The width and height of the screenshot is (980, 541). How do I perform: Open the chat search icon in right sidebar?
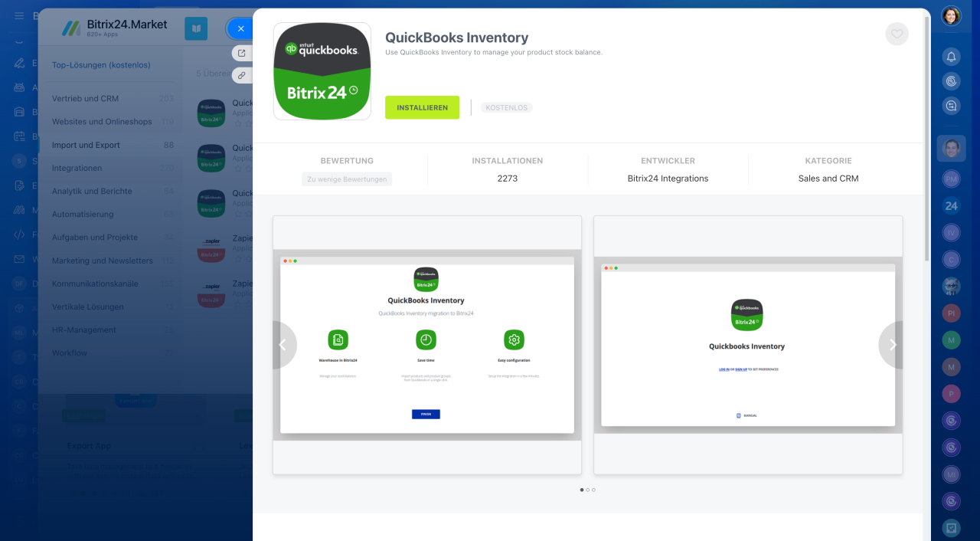(x=951, y=106)
